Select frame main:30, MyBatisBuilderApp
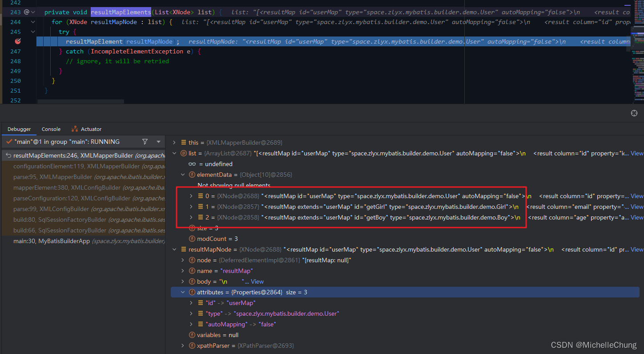Screen dimensions: 644x354 [x=83, y=241]
